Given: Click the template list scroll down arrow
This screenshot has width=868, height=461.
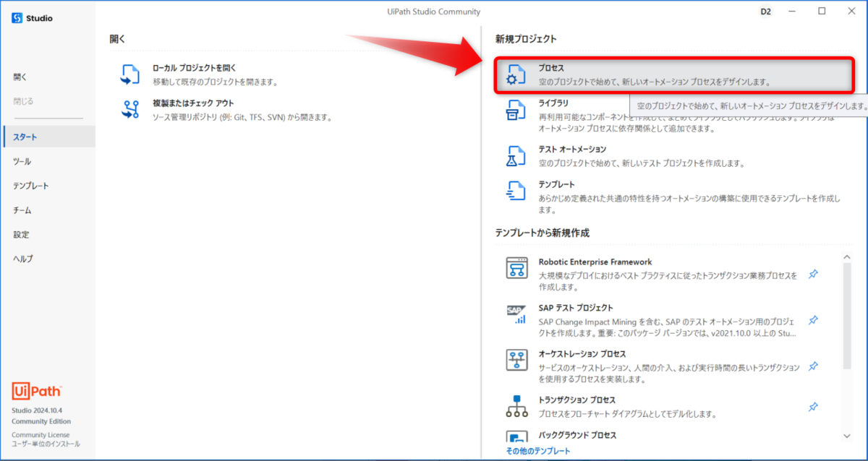Looking at the screenshot, I should click(x=847, y=436).
